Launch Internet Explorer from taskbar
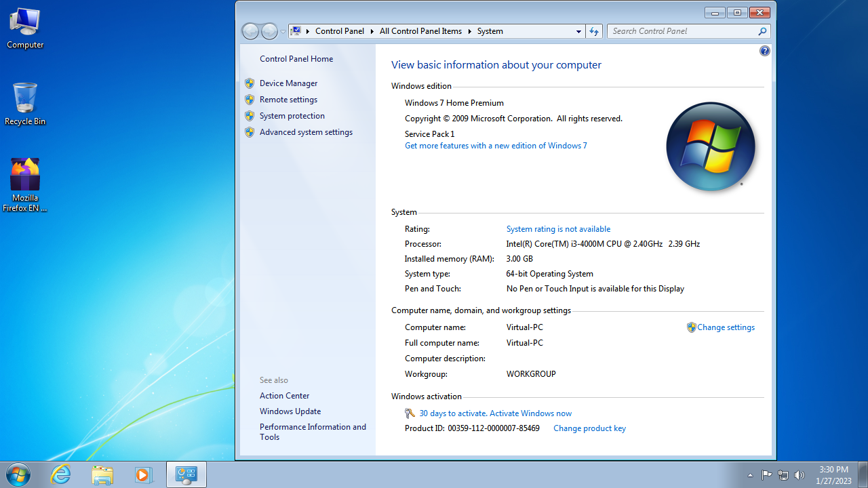868x488 pixels. coord(61,474)
